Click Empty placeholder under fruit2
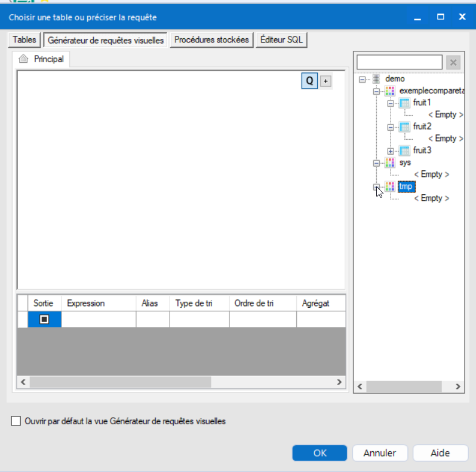This screenshot has width=476, height=472. [446, 139]
